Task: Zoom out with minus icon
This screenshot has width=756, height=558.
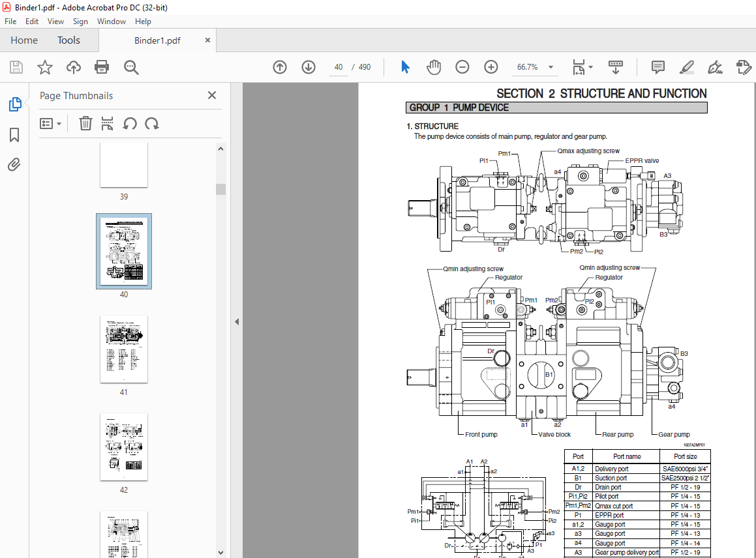Action: (x=462, y=67)
